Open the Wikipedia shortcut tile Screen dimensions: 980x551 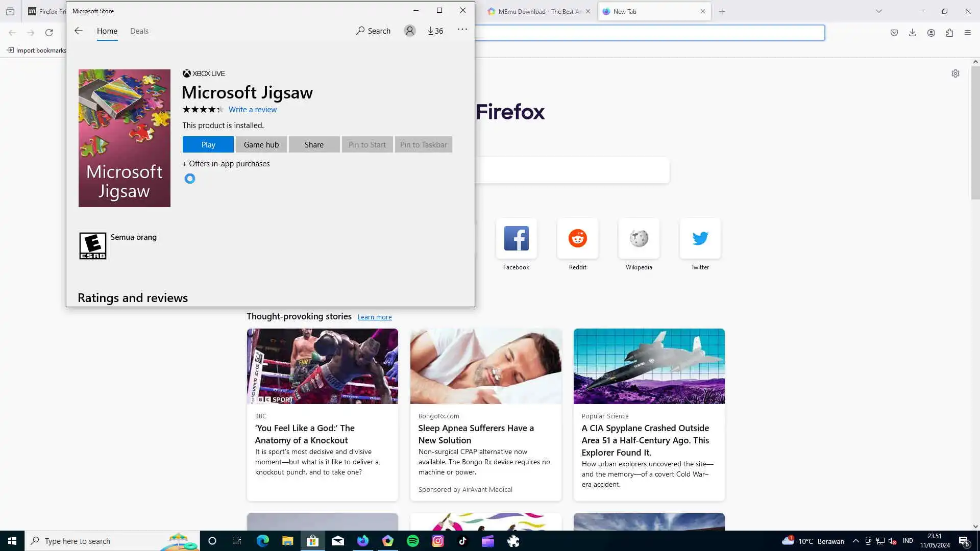639,239
